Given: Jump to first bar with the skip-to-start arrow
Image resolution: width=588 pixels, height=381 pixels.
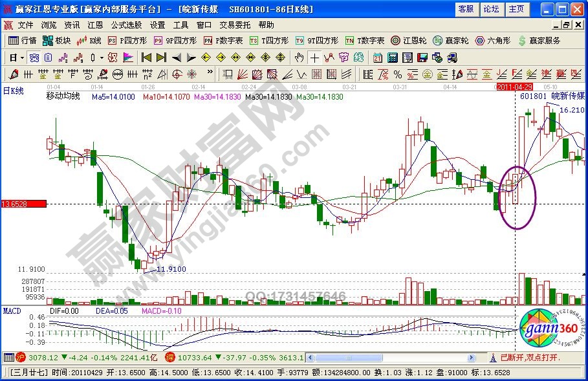Looking at the screenshot, I should 146,57.
